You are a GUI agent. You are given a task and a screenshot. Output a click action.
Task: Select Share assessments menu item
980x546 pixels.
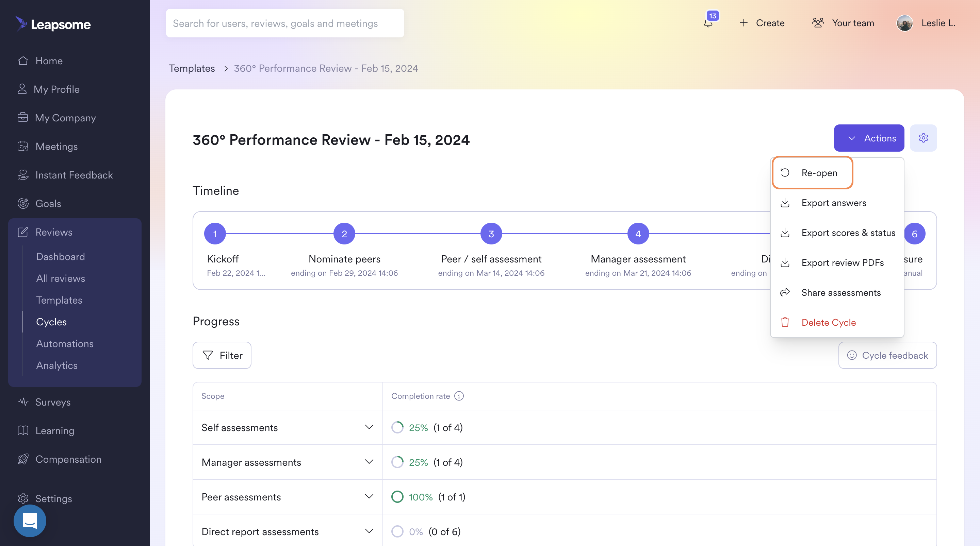[837, 292]
